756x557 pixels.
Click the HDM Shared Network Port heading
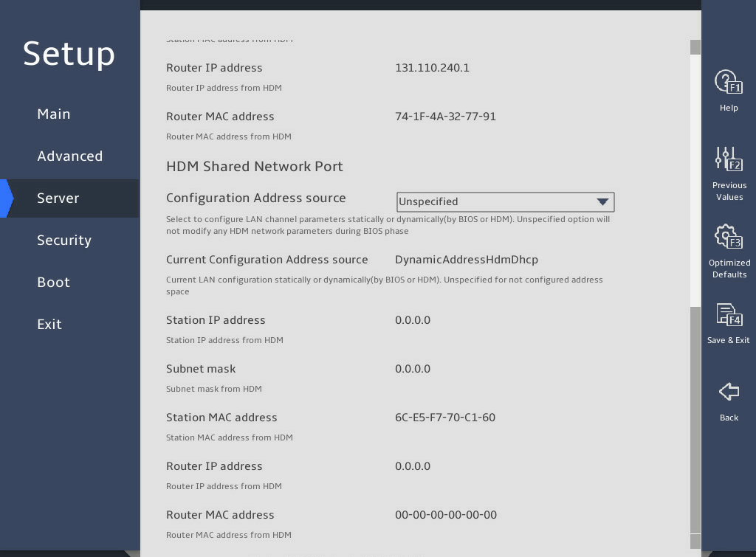pyautogui.click(x=255, y=167)
